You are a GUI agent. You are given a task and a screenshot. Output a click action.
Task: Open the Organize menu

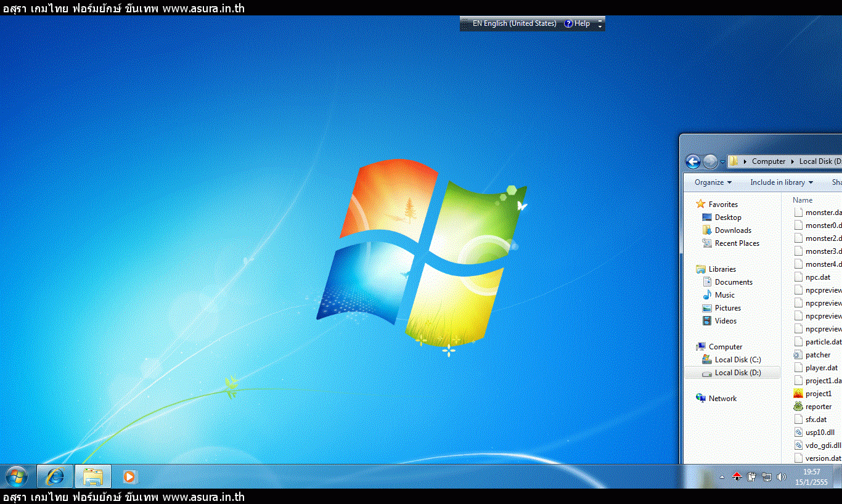pyautogui.click(x=713, y=182)
